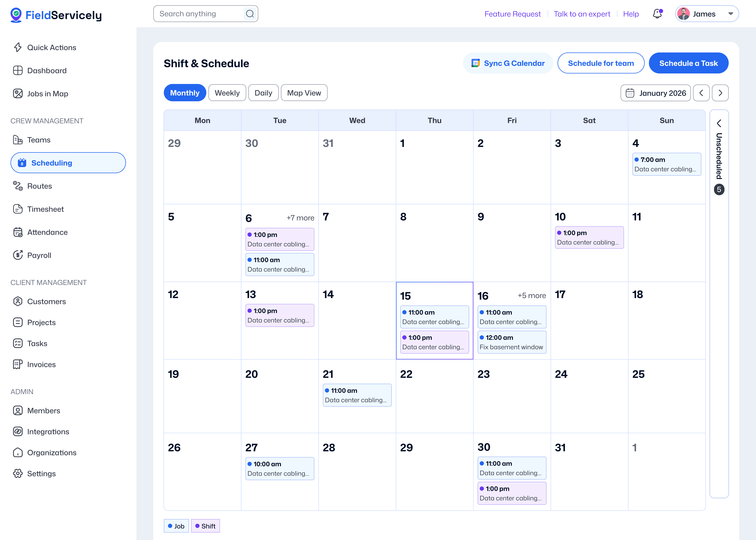Open the Integrations sidebar icon
756x540 pixels.
tap(18, 432)
